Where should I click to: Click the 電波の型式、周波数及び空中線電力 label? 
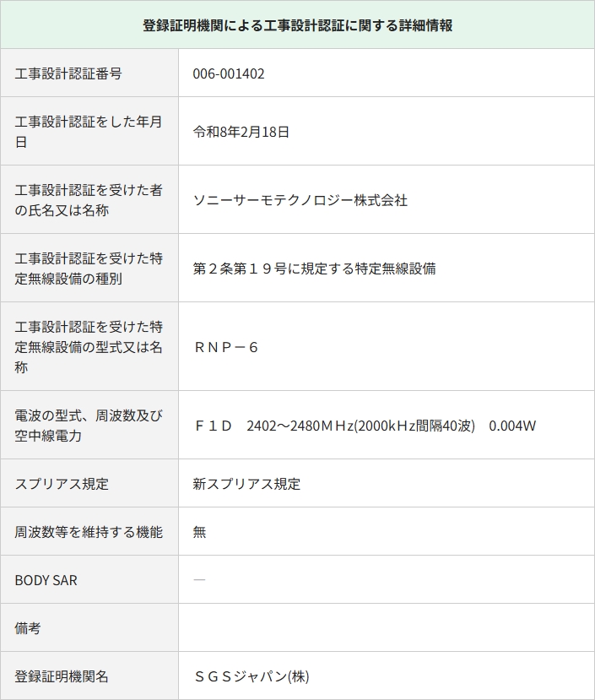(88, 426)
